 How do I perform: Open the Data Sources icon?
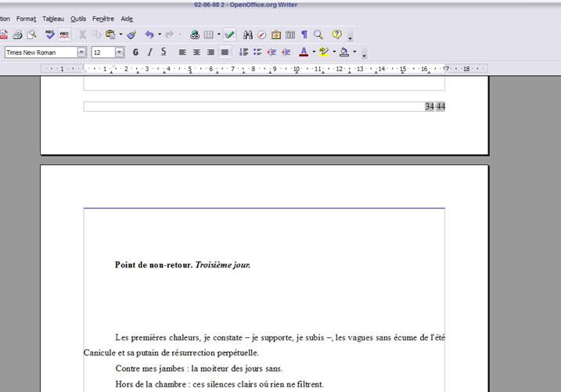290,34
